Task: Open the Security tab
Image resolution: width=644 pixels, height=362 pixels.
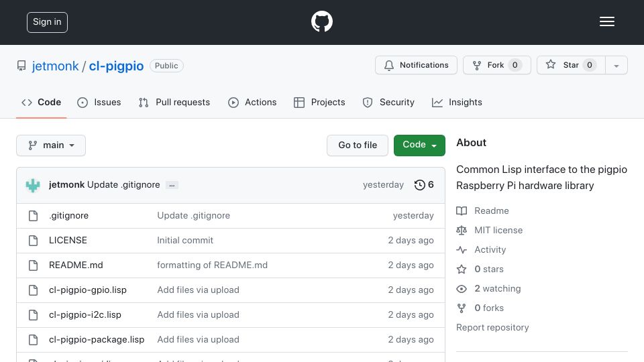Action: (x=388, y=103)
